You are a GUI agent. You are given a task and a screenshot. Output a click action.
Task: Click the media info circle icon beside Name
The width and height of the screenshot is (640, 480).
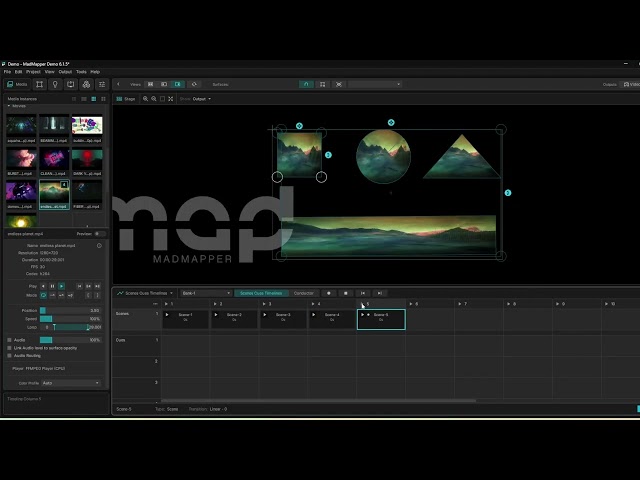(99, 246)
